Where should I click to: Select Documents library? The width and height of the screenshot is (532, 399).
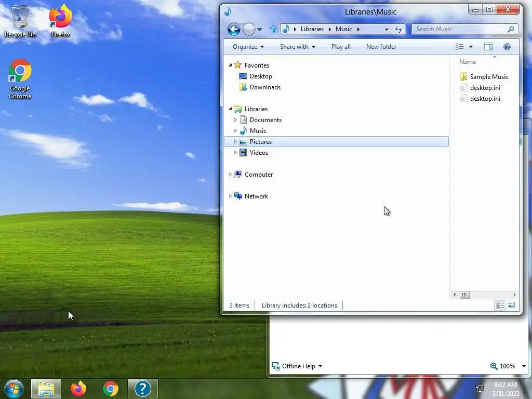pos(265,120)
